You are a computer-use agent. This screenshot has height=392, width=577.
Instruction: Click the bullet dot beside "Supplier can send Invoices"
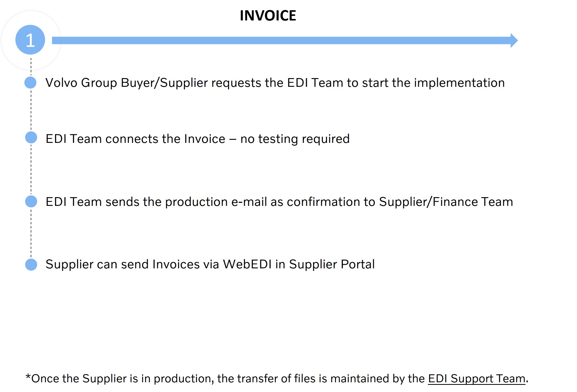(x=31, y=264)
